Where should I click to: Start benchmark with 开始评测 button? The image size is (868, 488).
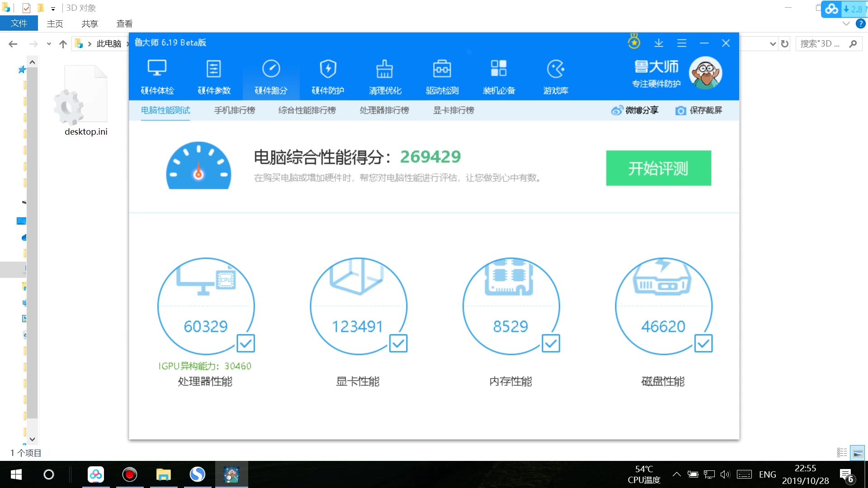click(x=658, y=168)
